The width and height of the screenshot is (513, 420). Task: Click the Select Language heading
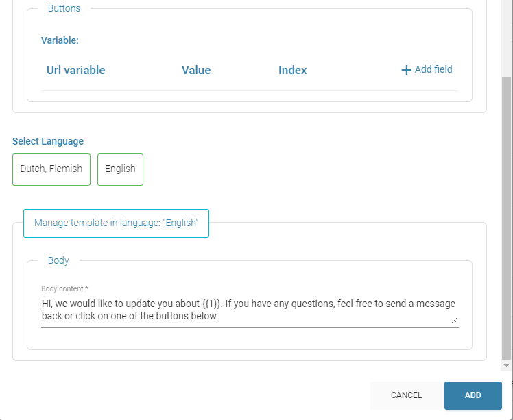(x=48, y=141)
